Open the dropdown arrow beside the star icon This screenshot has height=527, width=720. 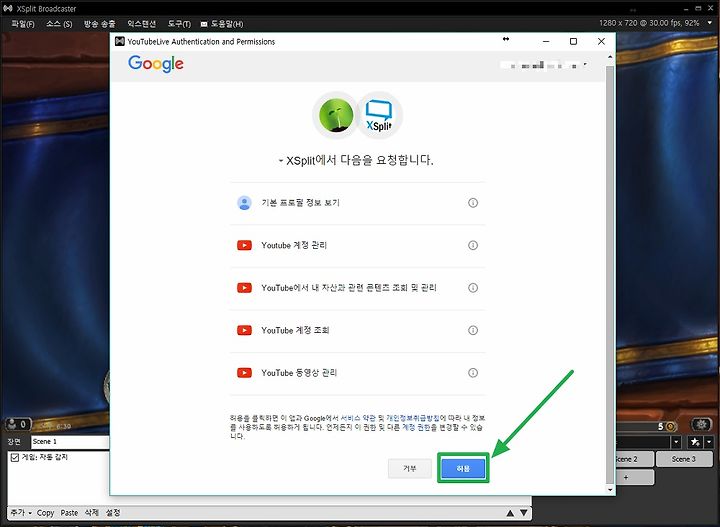click(x=709, y=442)
